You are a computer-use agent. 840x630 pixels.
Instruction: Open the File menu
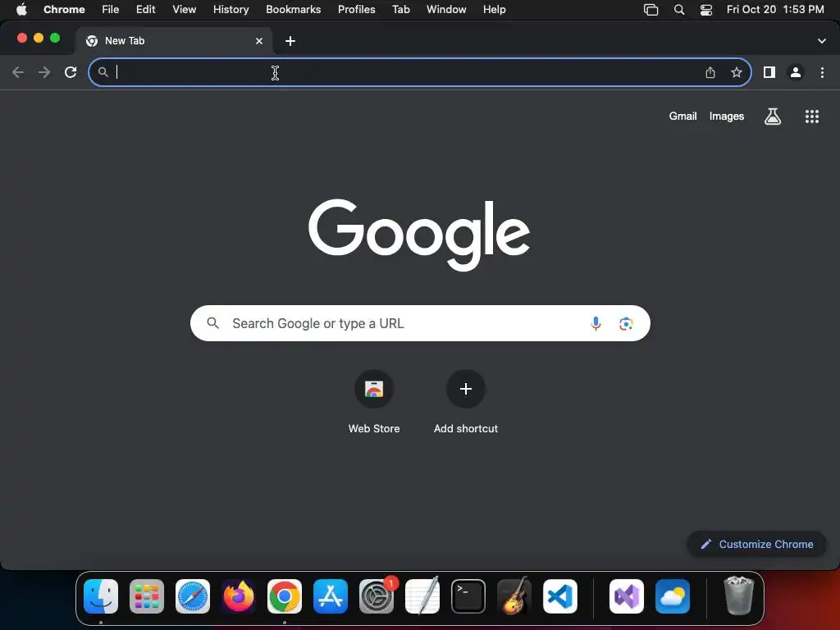point(111,9)
